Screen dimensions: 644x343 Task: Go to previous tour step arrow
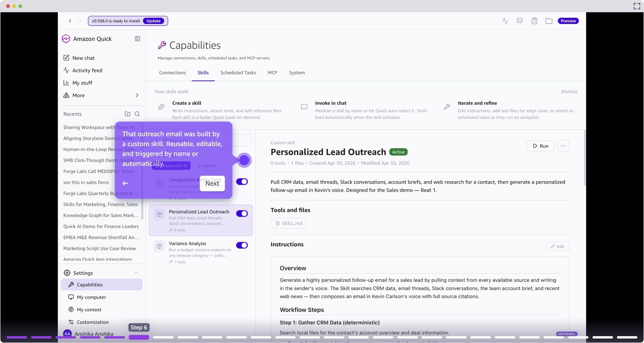pos(125,183)
